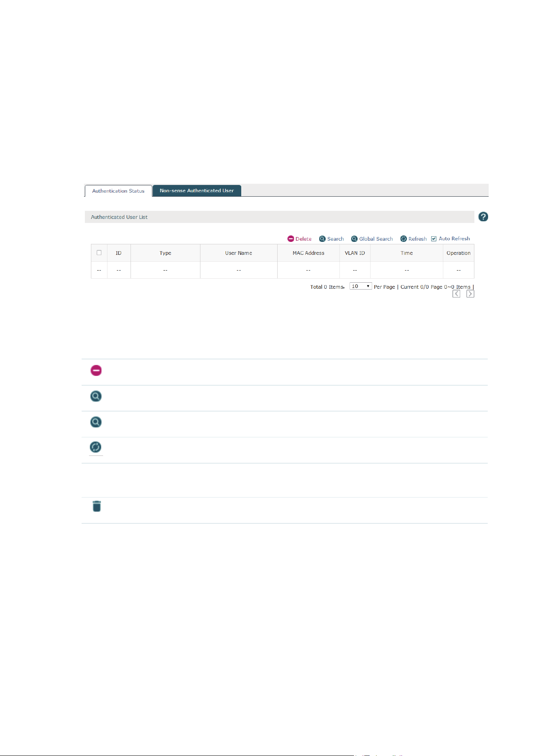Click the large red delete icon in legend
535x756 pixels.
click(x=96, y=370)
